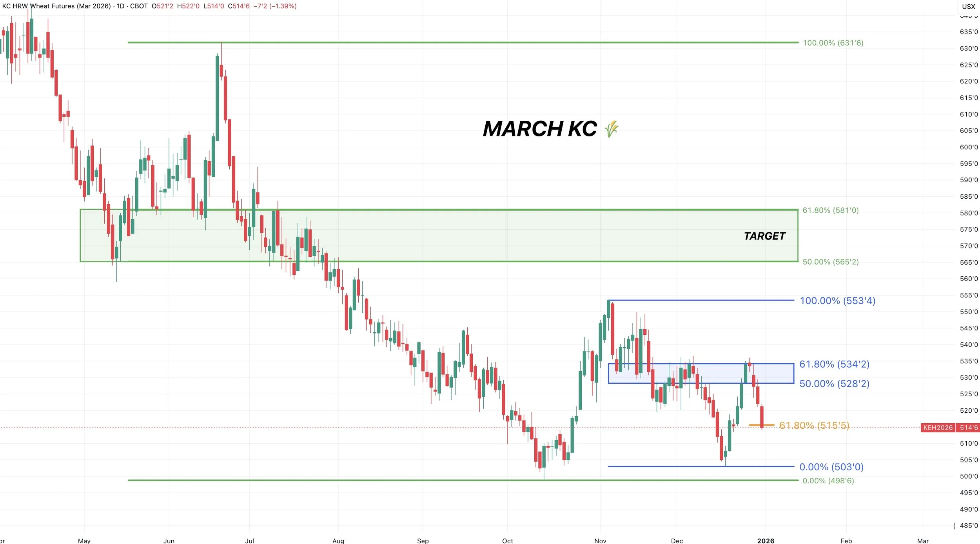
Task: Select the blue 50.00% (528'2) label
Action: (834, 384)
